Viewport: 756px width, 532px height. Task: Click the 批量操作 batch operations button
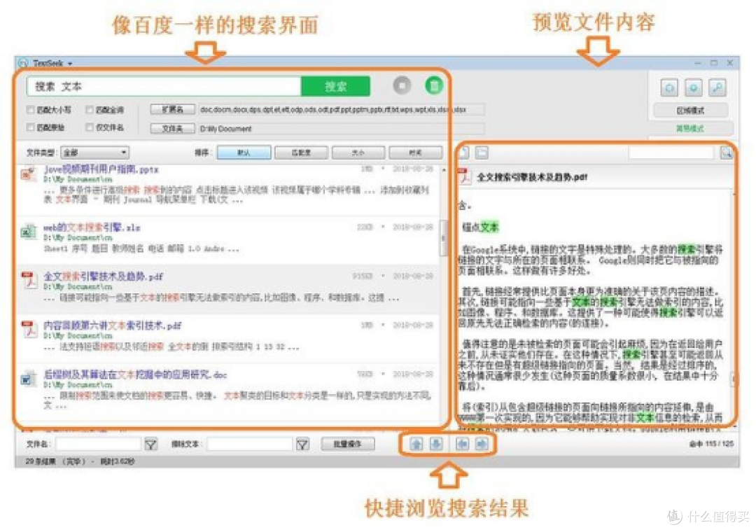tap(348, 444)
